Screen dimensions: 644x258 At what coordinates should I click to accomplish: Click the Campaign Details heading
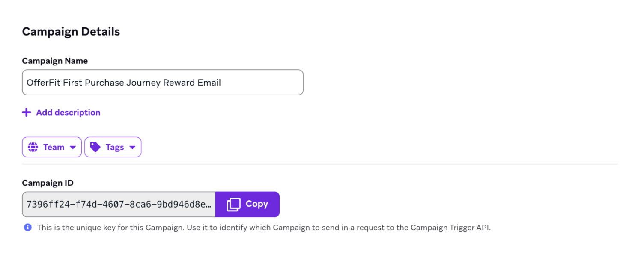(71, 32)
